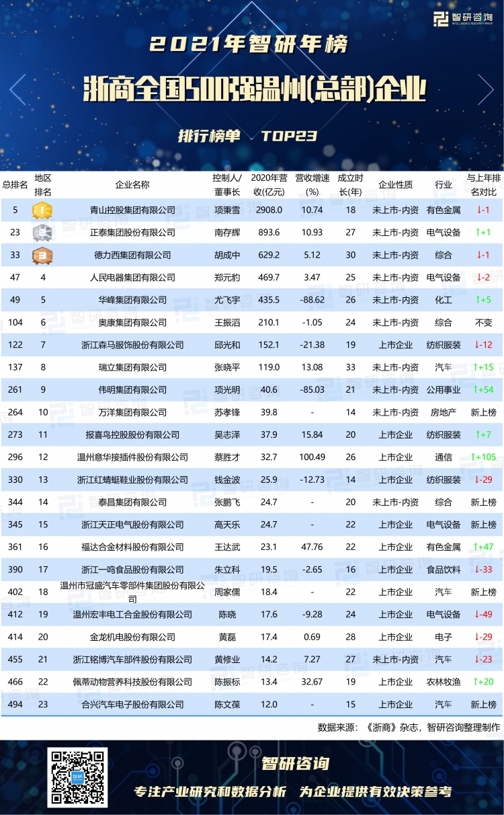Select company 浙江铭博汽车部件股份有限公司

click(x=132, y=660)
